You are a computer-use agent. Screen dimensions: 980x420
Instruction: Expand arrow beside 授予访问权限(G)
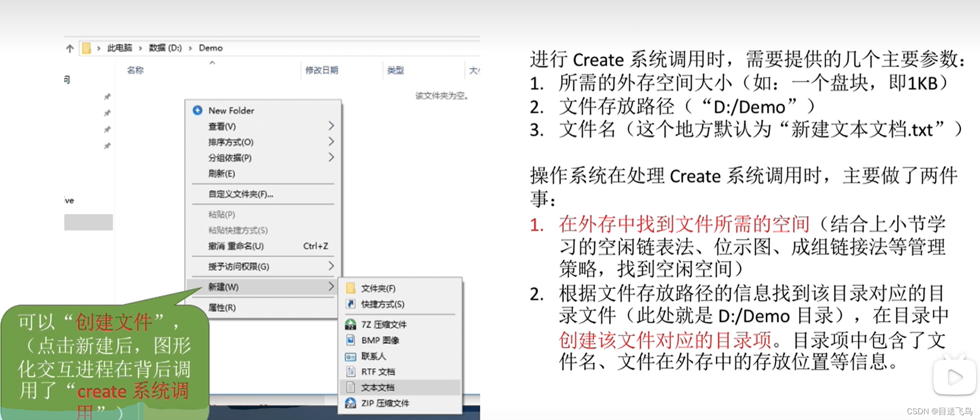coord(331,266)
